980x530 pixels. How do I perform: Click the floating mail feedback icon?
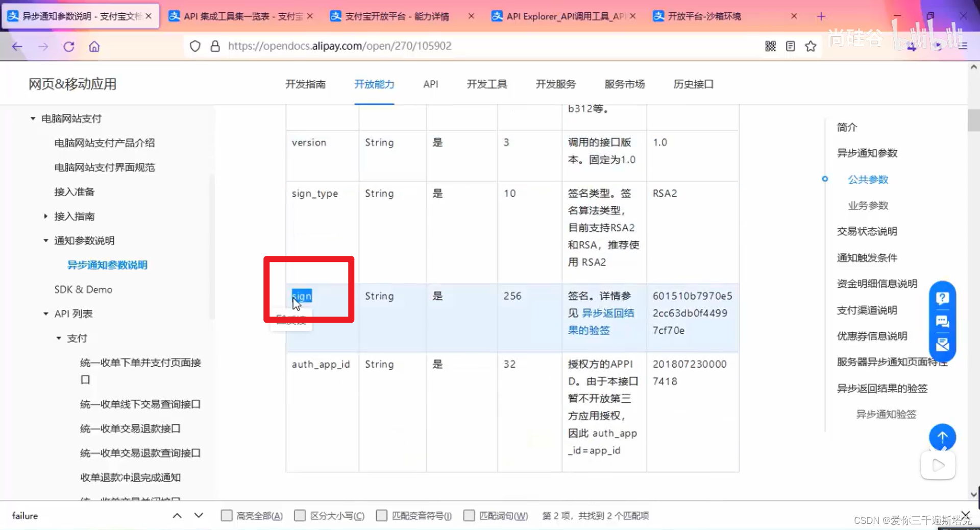click(x=942, y=345)
